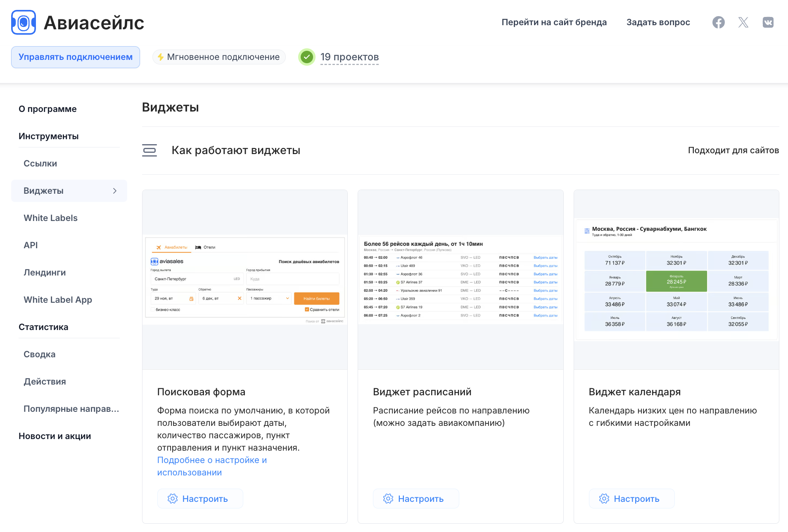Open Действия statistics page
Screen dimensions: 788x532
(45, 382)
